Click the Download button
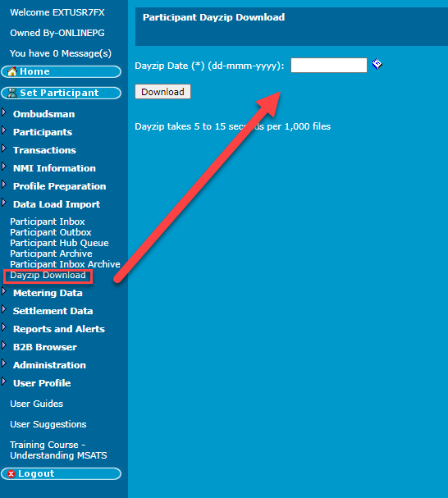This screenshot has height=498, width=448. (162, 92)
